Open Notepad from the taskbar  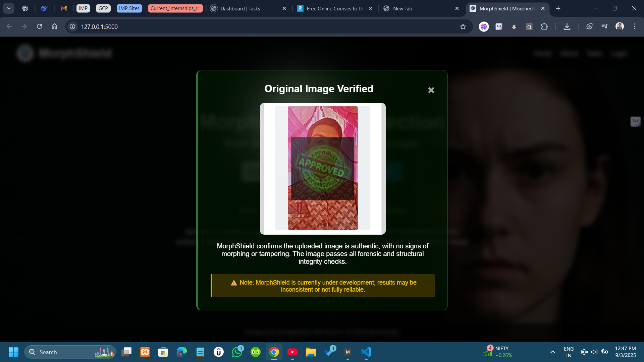(200, 352)
